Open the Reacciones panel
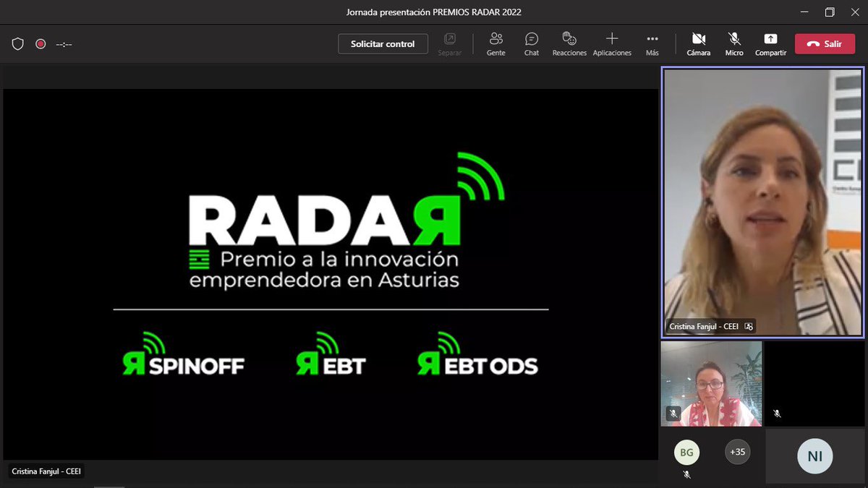 [569, 43]
